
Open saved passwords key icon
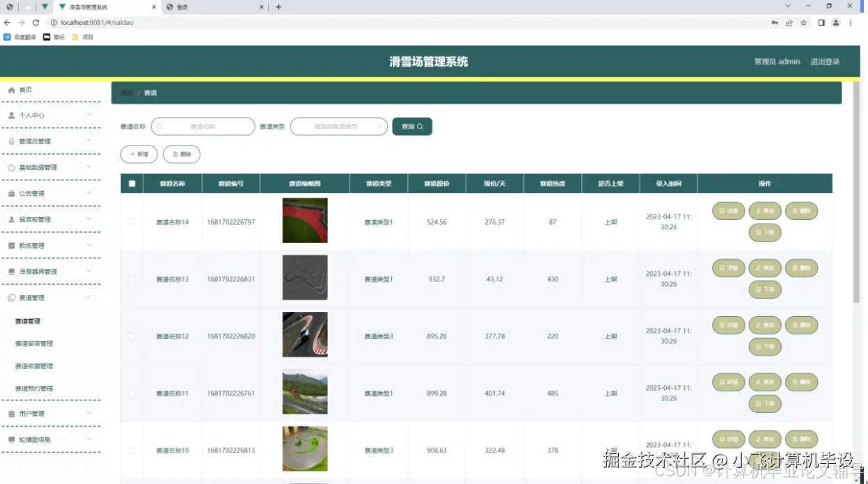pos(775,22)
